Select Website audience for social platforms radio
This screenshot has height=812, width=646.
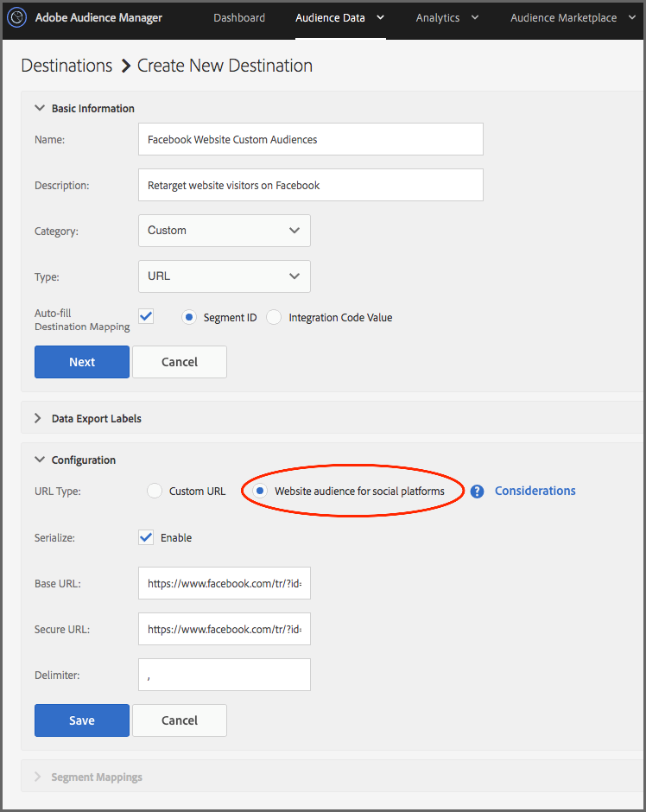(260, 491)
